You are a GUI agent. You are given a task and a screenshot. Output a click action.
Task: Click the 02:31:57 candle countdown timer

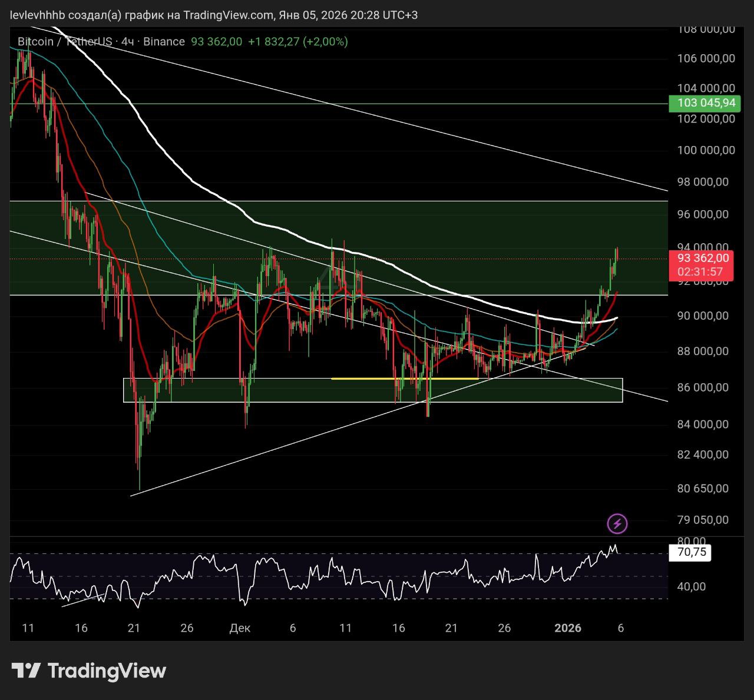[700, 272]
